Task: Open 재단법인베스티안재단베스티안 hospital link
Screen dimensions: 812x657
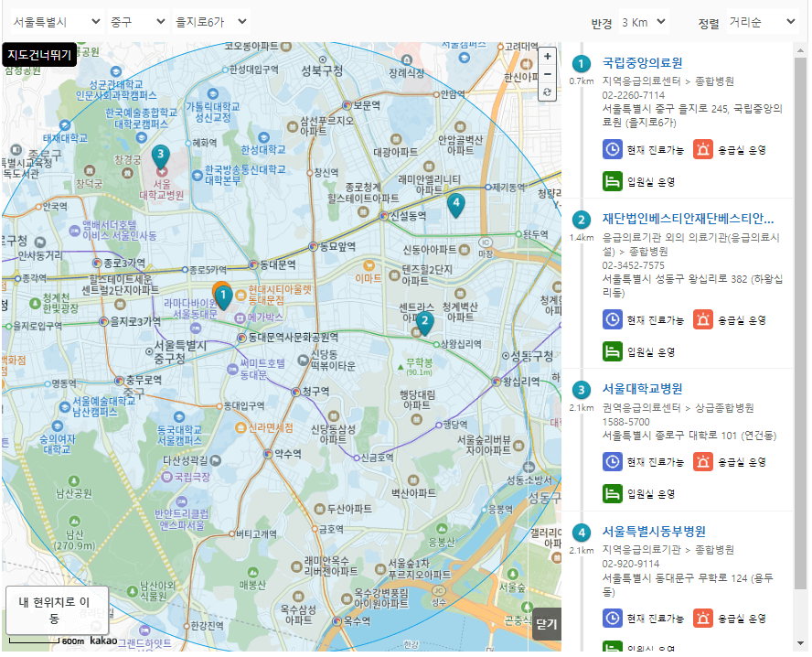Action: tap(688, 219)
